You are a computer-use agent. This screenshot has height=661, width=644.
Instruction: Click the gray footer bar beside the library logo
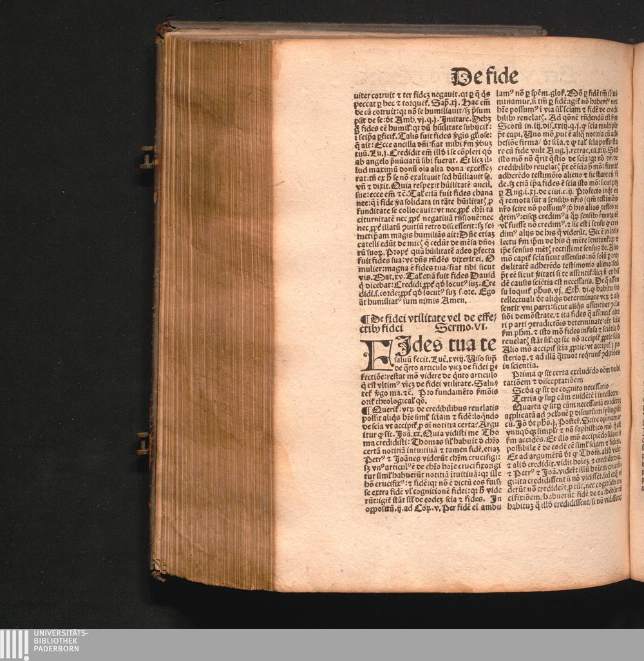361,644
